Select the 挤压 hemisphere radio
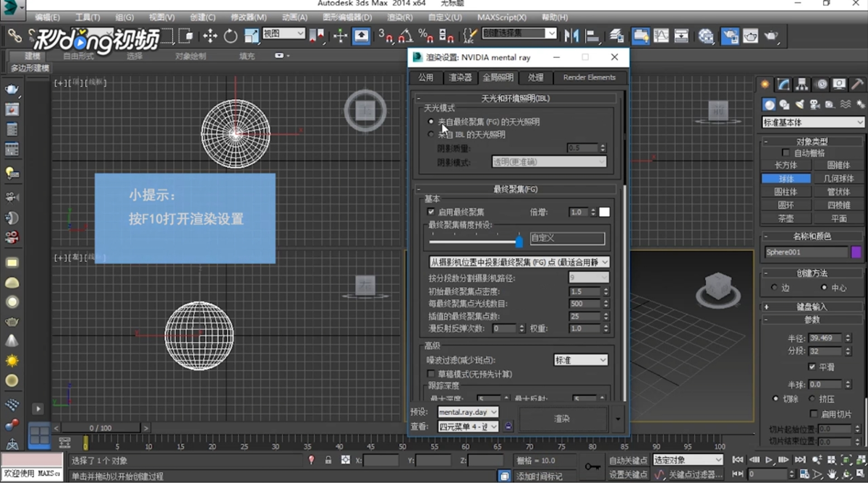The image size is (868, 483). click(x=812, y=399)
